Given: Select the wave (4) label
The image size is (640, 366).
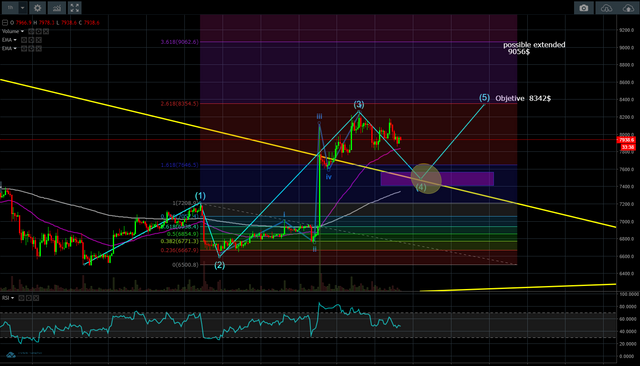Looking at the screenshot, I should (x=421, y=187).
